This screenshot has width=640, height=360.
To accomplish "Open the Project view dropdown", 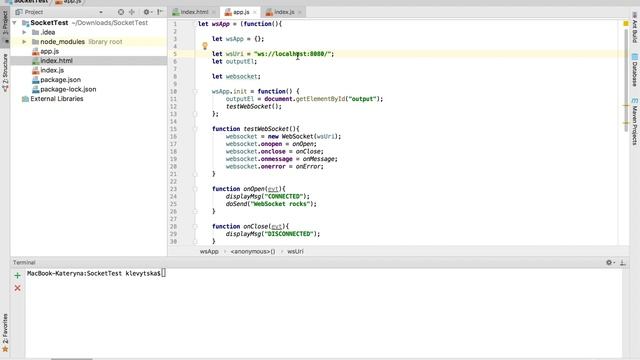I will click(x=101, y=12).
